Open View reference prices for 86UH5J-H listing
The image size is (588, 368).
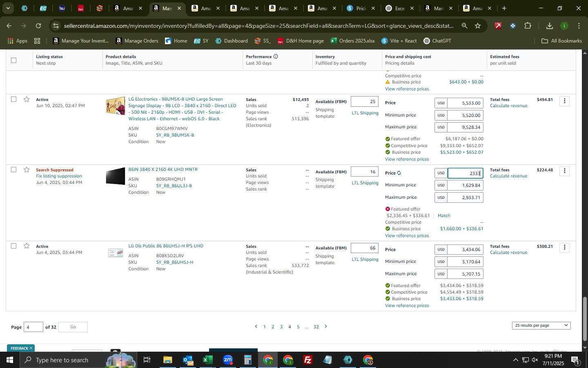(x=407, y=305)
